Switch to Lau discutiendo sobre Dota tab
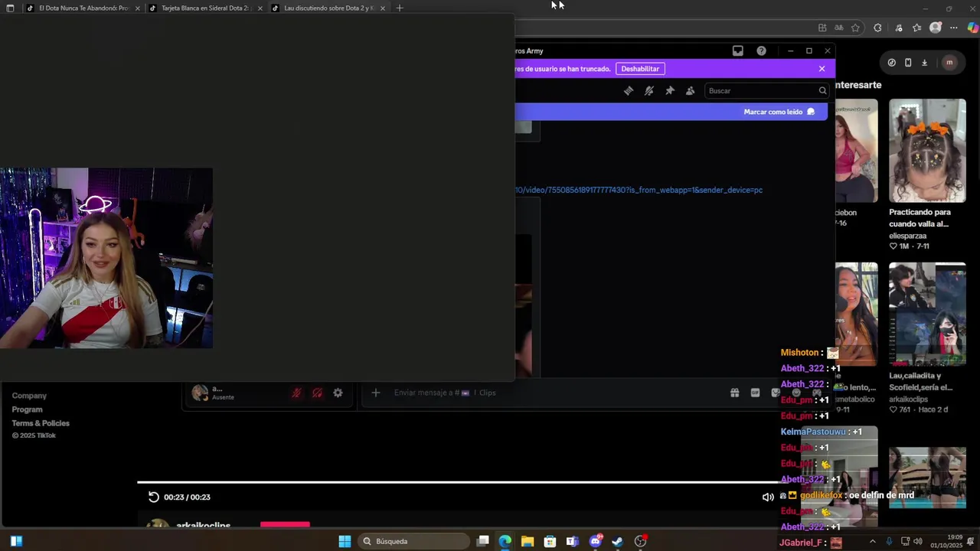Screen dimensions: 980x551 click(x=328, y=8)
